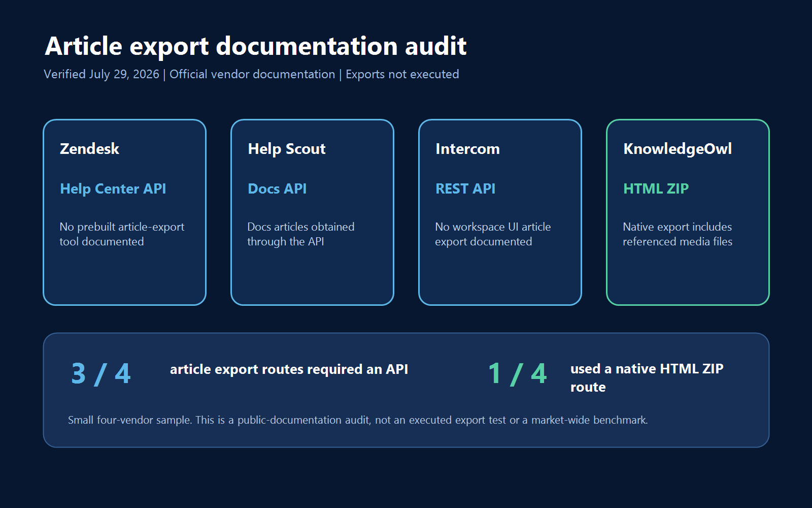Click 'article export routes required an API'
This screenshot has width=812, height=508.
(x=289, y=369)
